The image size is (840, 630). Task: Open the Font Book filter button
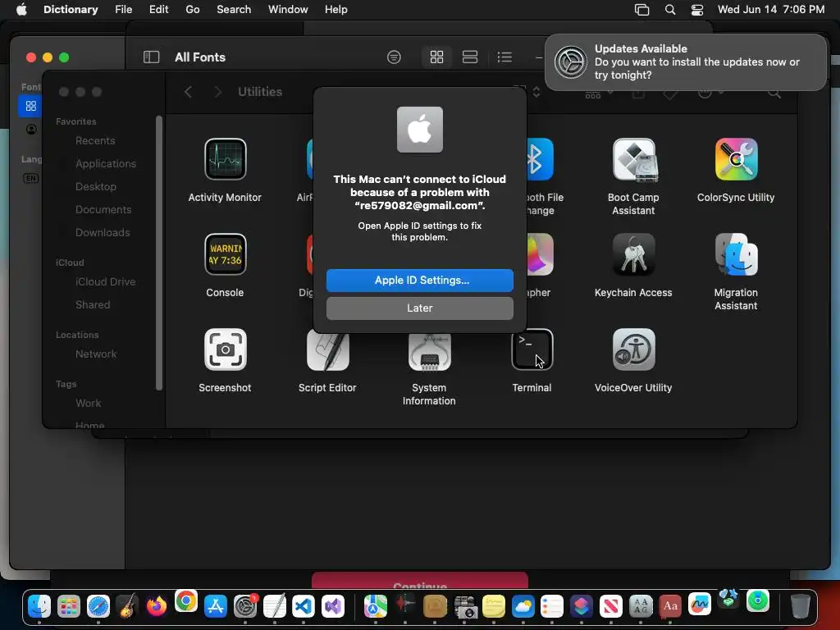tap(394, 57)
